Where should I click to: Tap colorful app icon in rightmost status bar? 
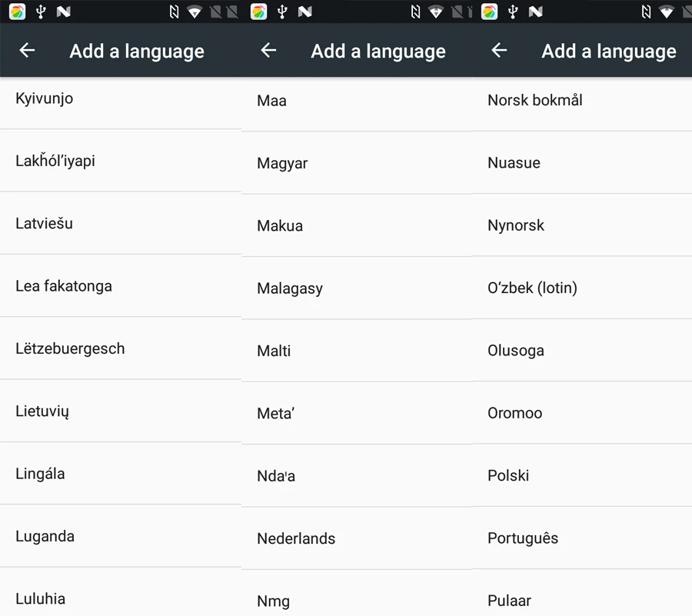coord(490,12)
